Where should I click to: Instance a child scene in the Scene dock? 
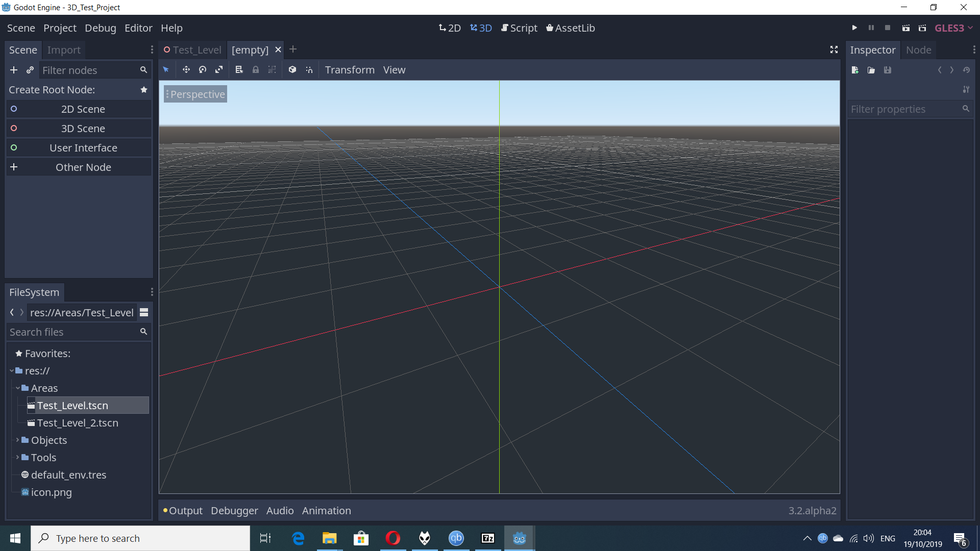[30, 70]
